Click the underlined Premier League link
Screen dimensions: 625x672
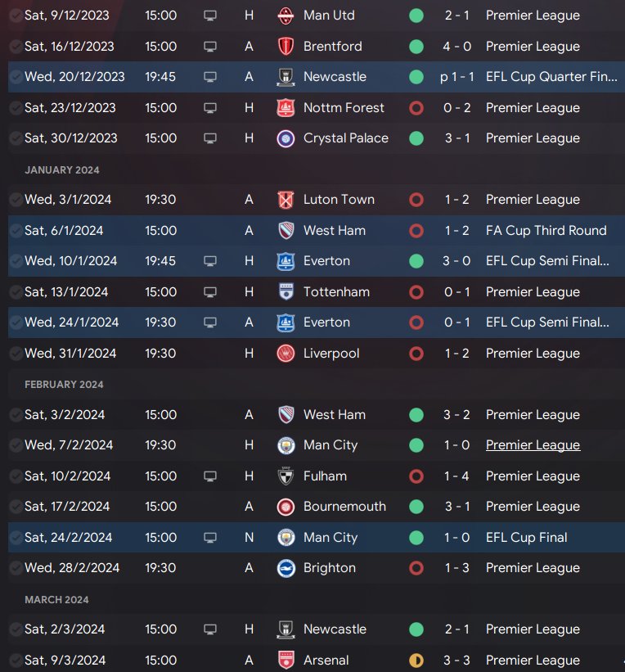(533, 445)
